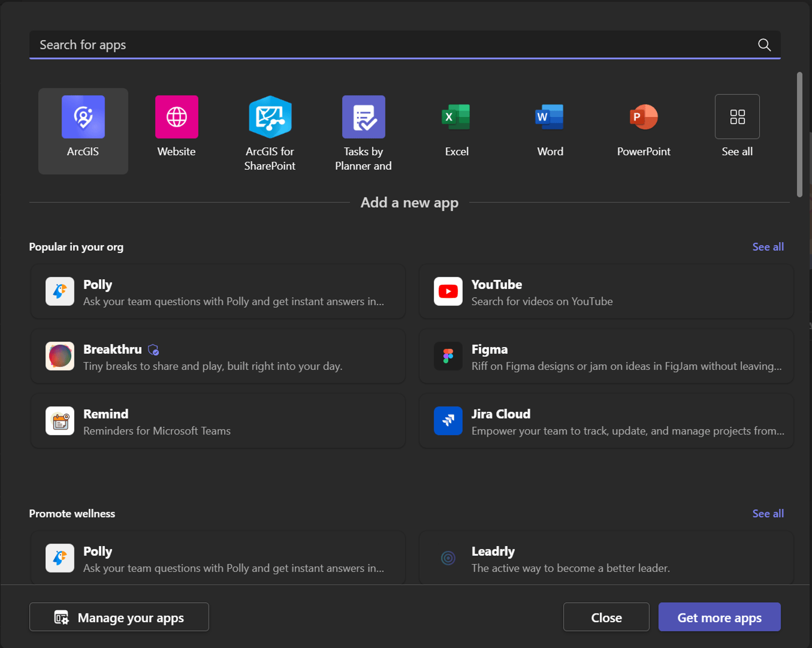The image size is (812, 648).
Task: Click the Figma app logo
Action: 448,356
